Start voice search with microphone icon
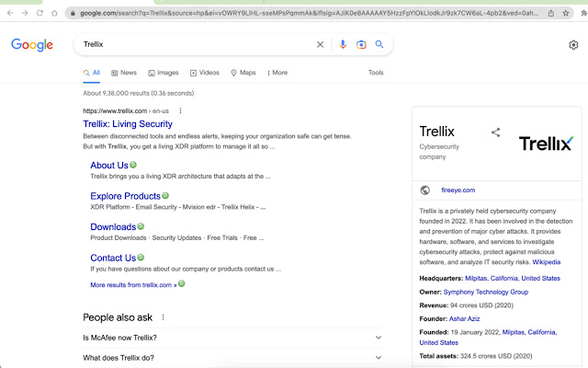 coord(343,44)
